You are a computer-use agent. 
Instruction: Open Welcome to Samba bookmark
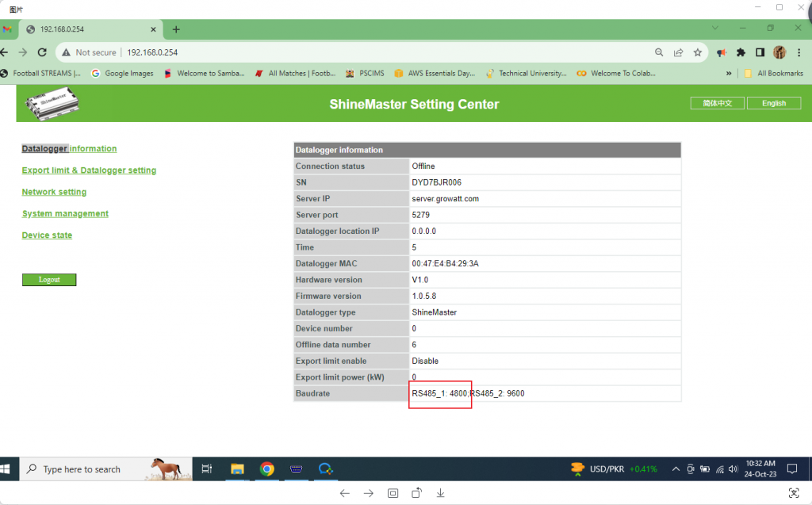pos(204,74)
